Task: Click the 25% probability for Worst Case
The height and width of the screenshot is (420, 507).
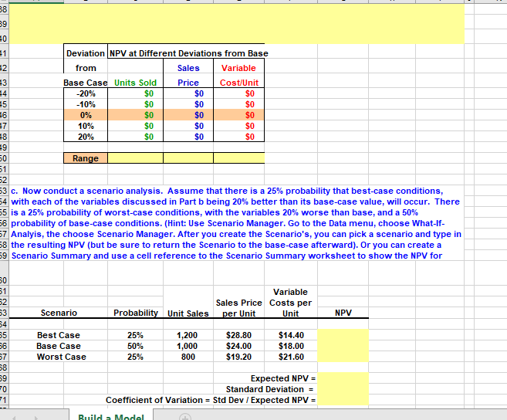Action: (x=135, y=357)
